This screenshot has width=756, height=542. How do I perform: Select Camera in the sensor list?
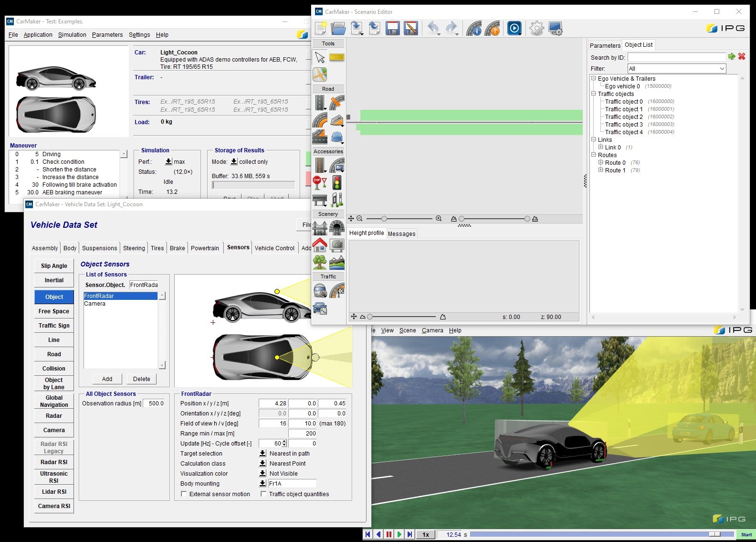(x=120, y=304)
